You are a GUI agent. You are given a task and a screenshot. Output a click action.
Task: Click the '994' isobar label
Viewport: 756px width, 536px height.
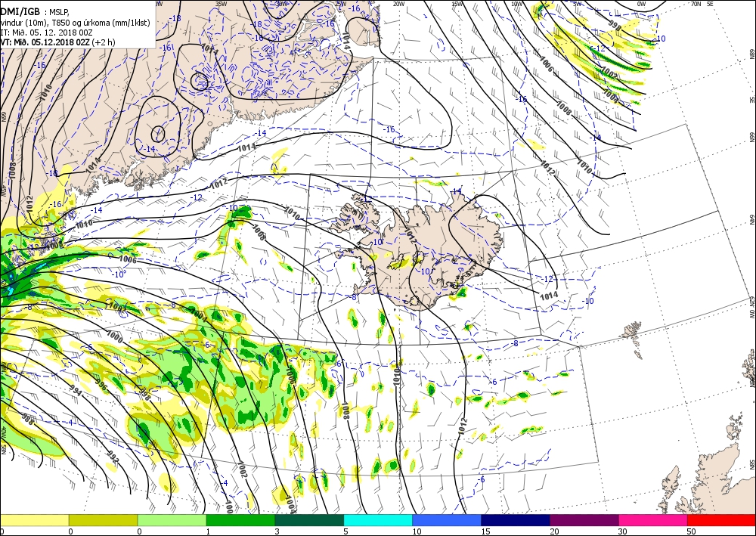point(76,391)
